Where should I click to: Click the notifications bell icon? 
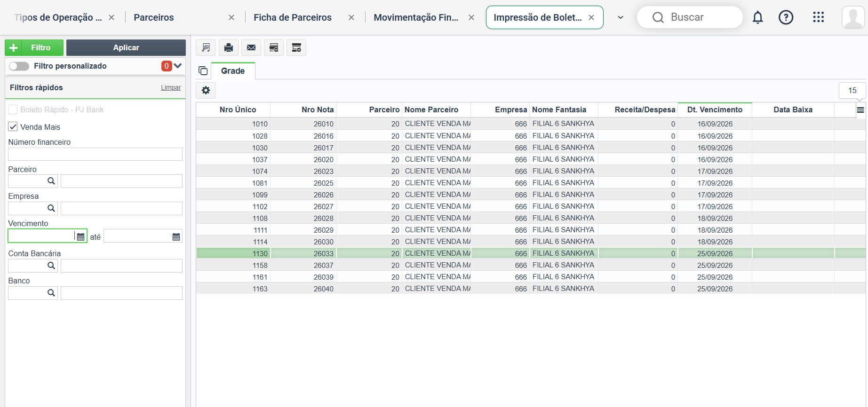pyautogui.click(x=757, y=17)
